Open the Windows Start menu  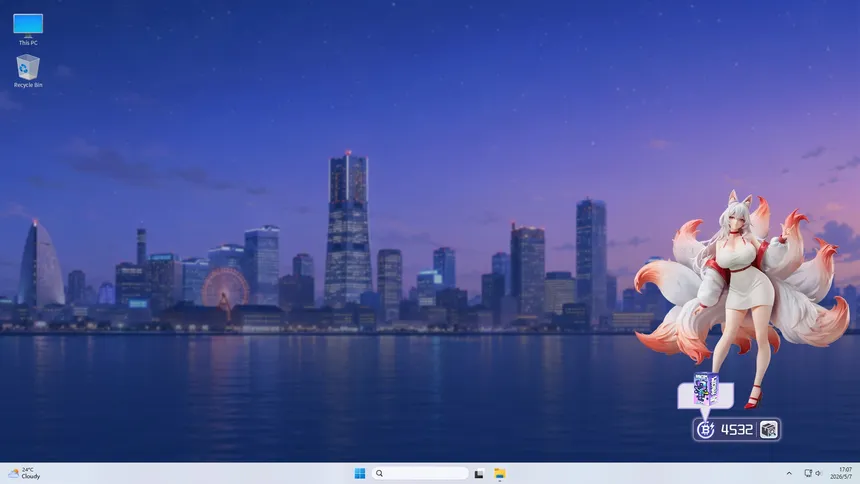pyautogui.click(x=360, y=474)
